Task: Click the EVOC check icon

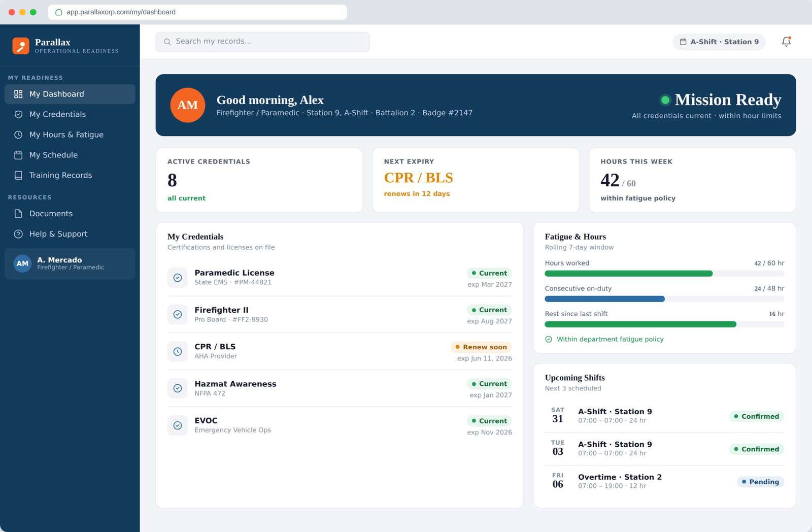Action: [x=178, y=425]
